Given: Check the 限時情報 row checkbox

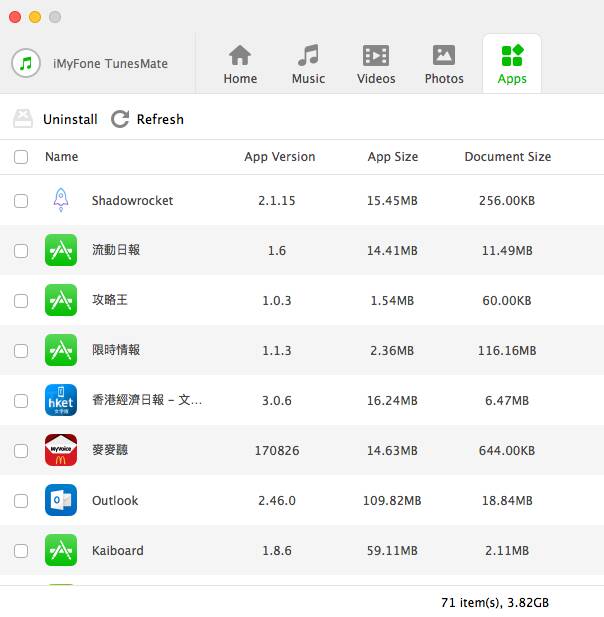Looking at the screenshot, I should coord(21,351).
